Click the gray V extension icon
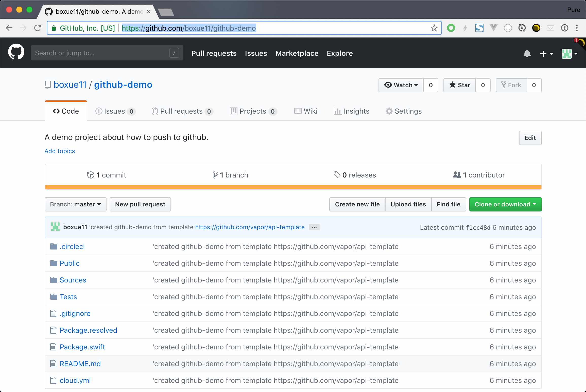 click(493, 28)
